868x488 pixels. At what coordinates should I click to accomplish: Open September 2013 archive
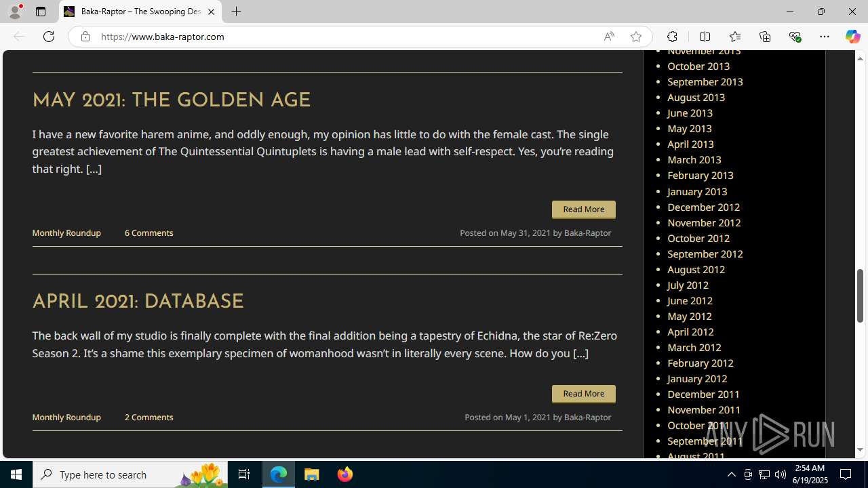point(705,81)
